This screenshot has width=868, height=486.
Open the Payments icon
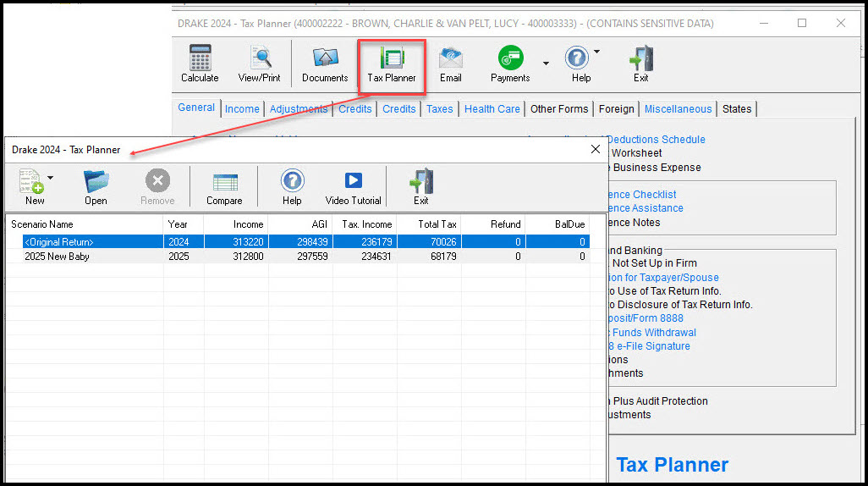click(x=510, y=58)
